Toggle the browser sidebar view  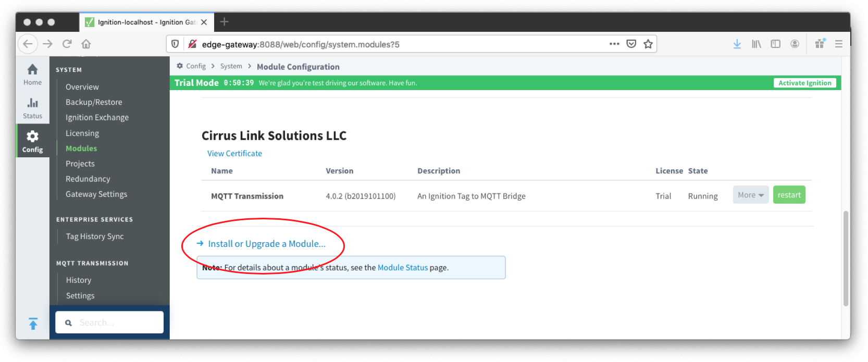pos(775,44)
